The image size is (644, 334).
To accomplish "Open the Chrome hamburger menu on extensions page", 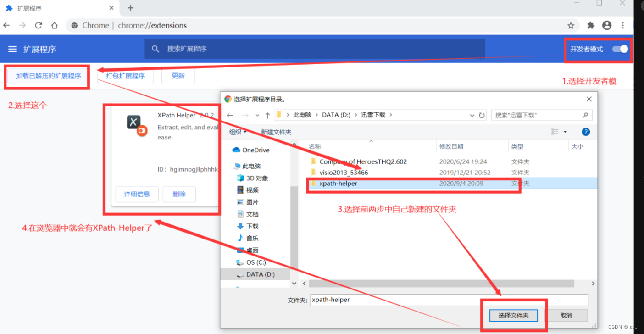I will click(x=12, y=49).
